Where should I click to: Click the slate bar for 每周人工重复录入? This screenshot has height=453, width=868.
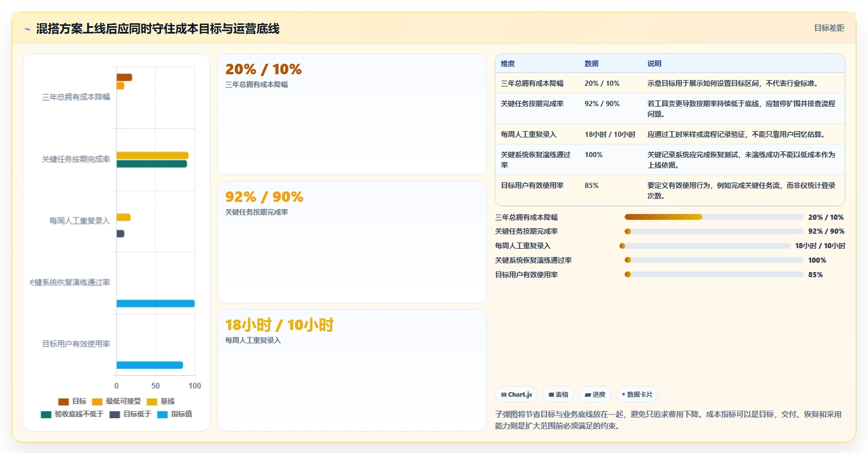pyautogui.click(x=120, y=234)
